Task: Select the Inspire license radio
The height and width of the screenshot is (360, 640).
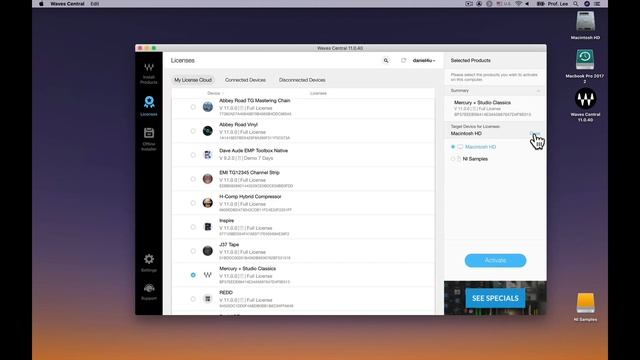Action: point(193,227)
